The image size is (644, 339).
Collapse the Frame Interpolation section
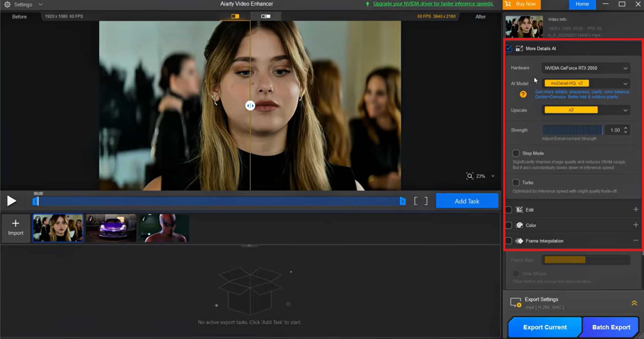pos(636,241)
